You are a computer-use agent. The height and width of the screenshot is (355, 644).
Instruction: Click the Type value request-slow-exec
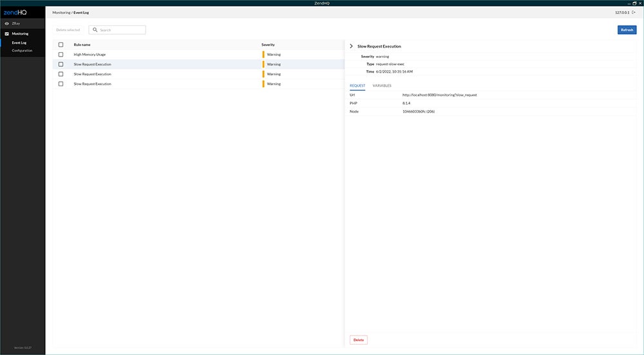pos(390,64)
